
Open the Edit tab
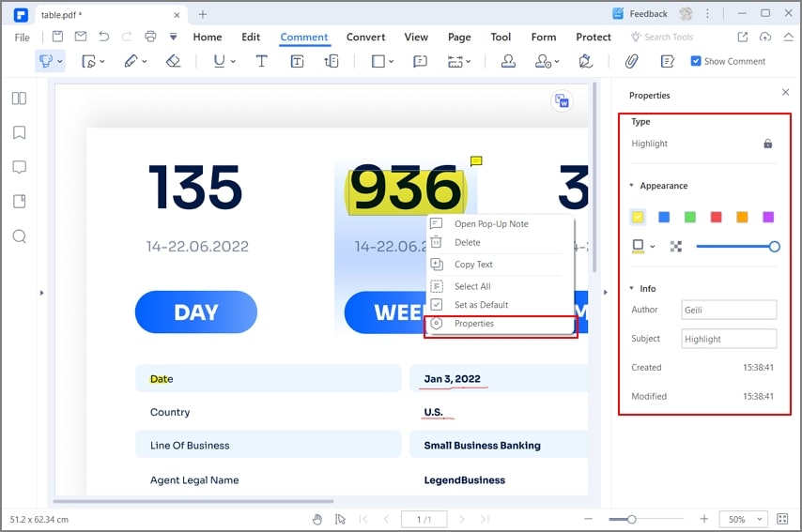pyautogui.click(x=251, y=37)
